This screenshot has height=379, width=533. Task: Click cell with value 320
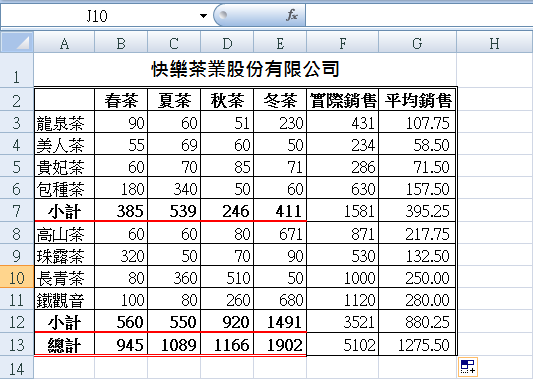121,255
